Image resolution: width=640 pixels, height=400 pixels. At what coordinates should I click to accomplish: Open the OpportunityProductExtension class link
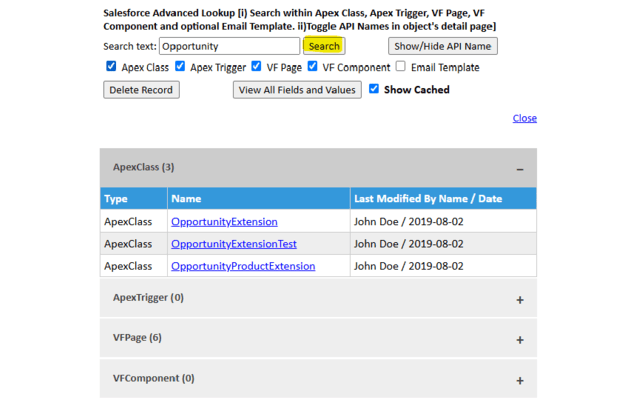(243, 266)
